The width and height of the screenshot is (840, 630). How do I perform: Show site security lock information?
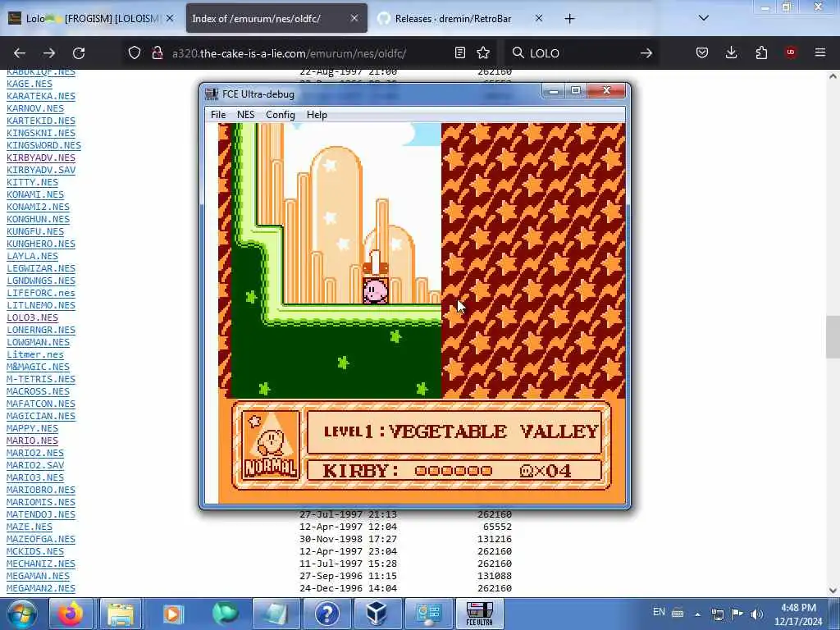[x=157, y=52]
